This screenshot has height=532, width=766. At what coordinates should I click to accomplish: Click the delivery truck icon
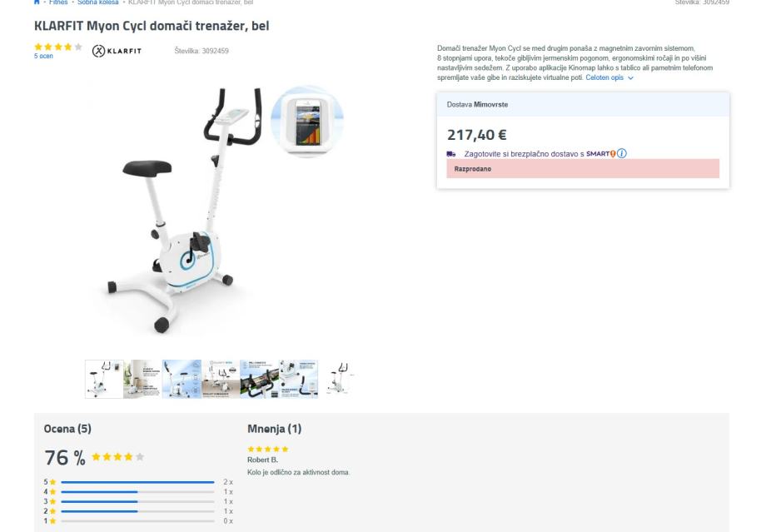pos(451,154)
